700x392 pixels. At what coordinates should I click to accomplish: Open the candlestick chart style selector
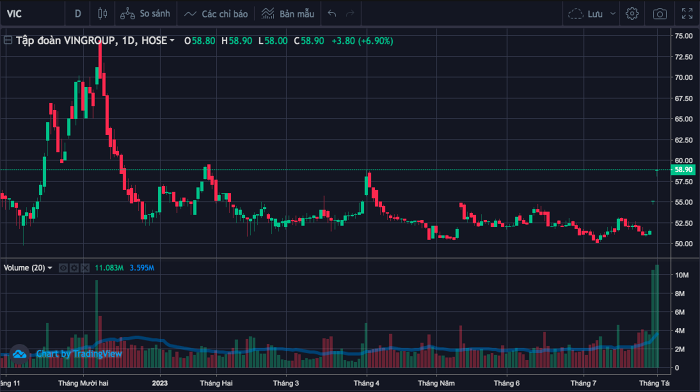[102, 14]
